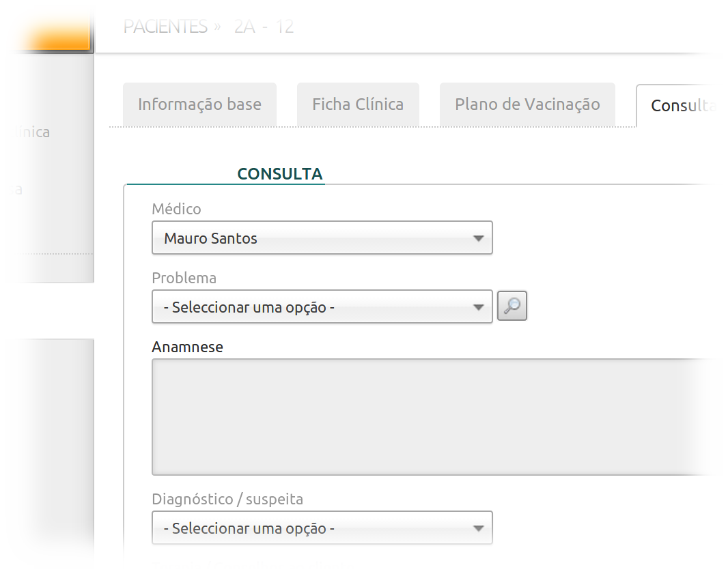Click the Diagnóstico / suspeita label
Viewport: 728px width, 574px height.
click(x=227, y=499)
